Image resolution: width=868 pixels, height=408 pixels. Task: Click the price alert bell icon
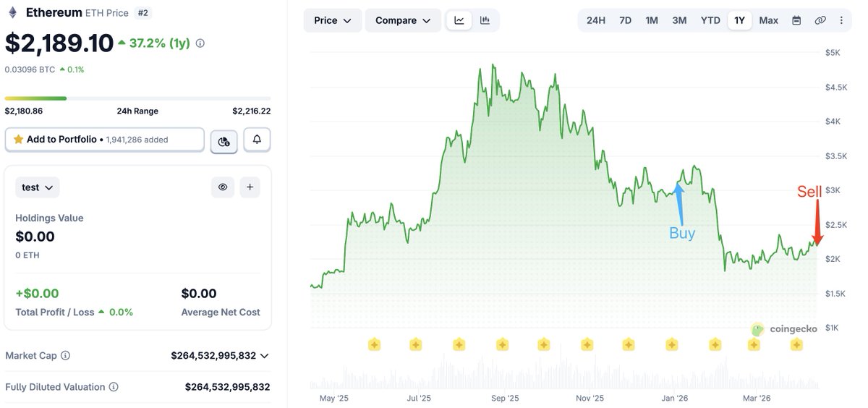pos(257,140)
